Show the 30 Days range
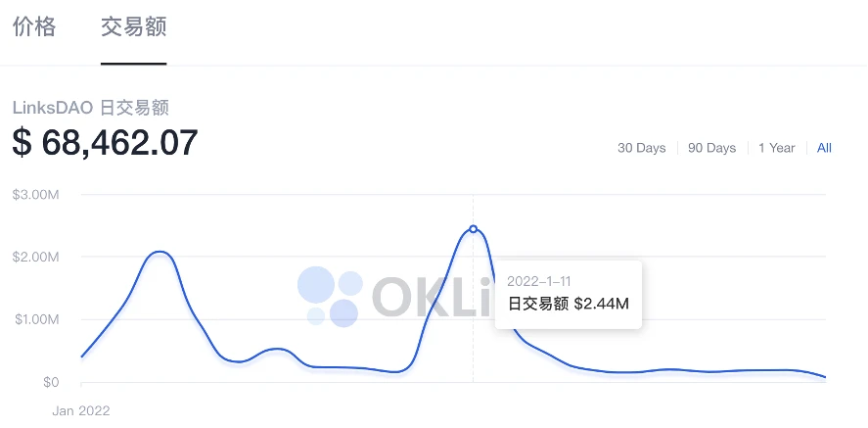Screen dimensions: 868x428 click(642, 148)
